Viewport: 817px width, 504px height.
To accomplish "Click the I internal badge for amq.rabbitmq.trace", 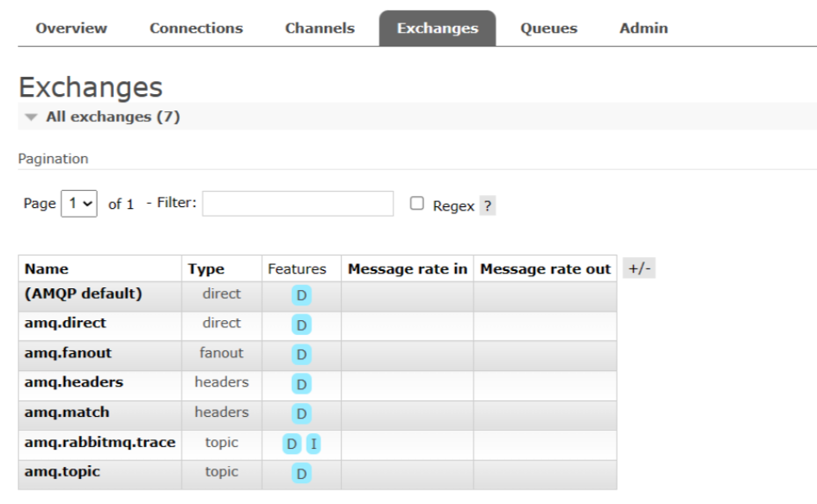I will (313, 444).
